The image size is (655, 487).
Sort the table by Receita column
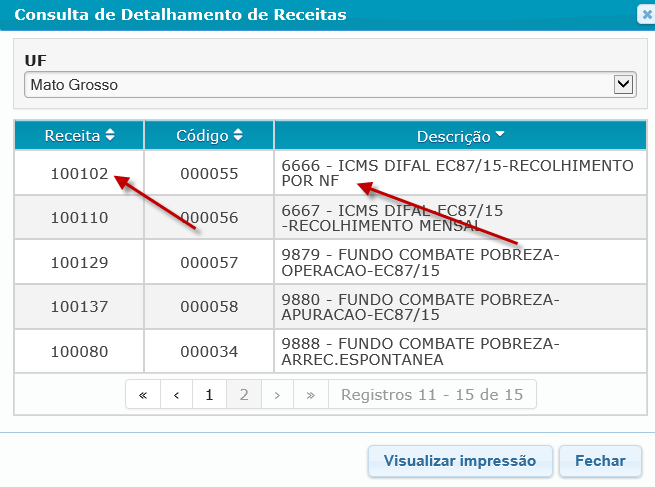point(79,136)
